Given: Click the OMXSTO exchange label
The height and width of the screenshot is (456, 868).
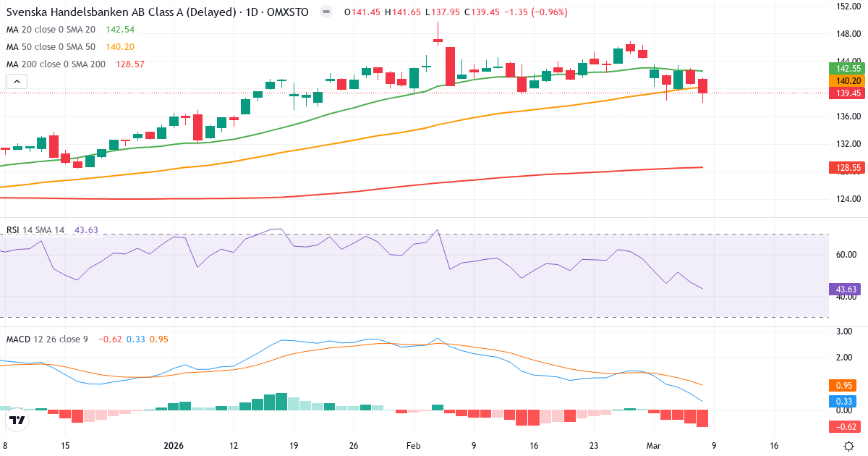Looking at the screenshot, I should (x=288, y=12).
